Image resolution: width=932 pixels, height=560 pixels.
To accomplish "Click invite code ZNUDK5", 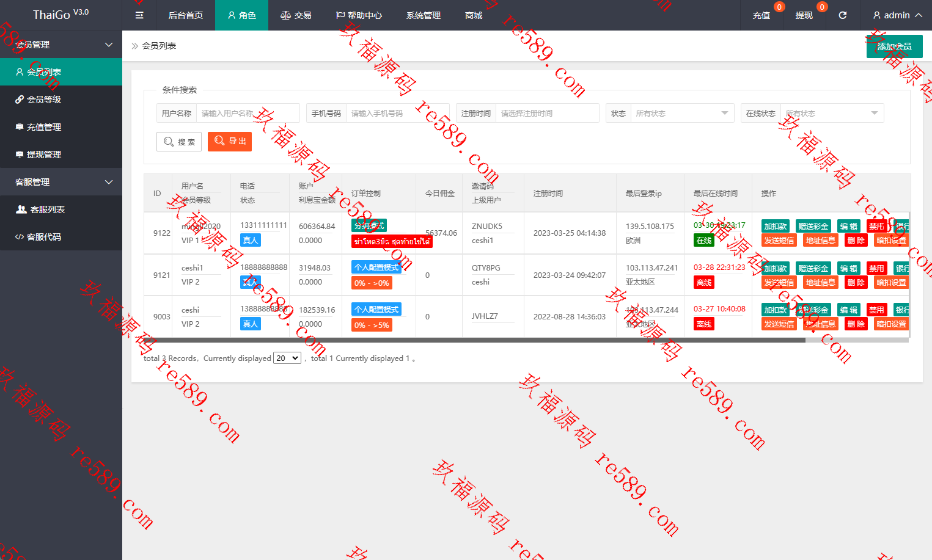I will click(487, 226).
